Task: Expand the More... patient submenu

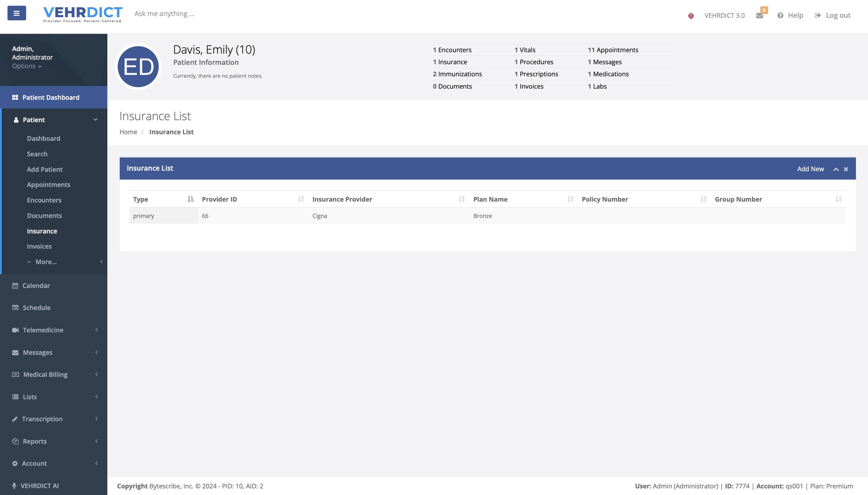Action: [46, 262]
